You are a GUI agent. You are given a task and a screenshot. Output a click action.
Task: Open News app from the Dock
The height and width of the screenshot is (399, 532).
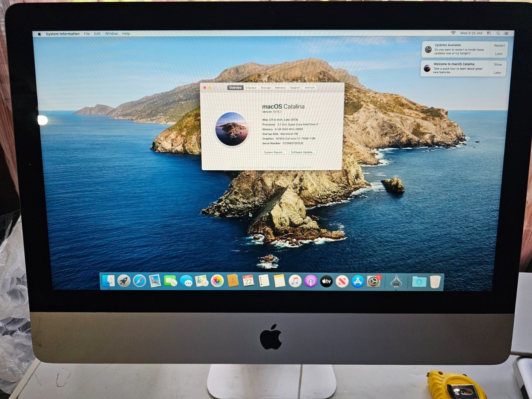click(x=342, y=281)
